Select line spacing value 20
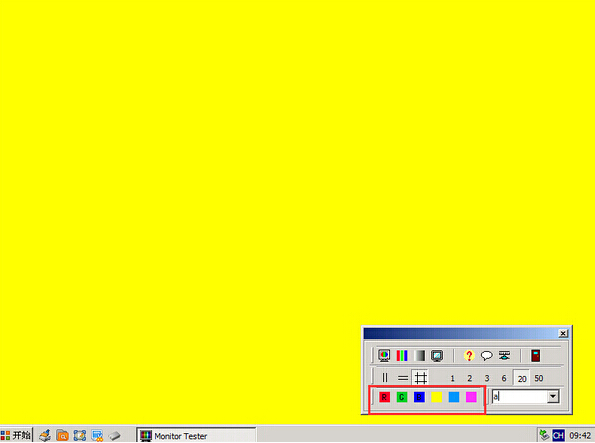 tap(522, 378)
